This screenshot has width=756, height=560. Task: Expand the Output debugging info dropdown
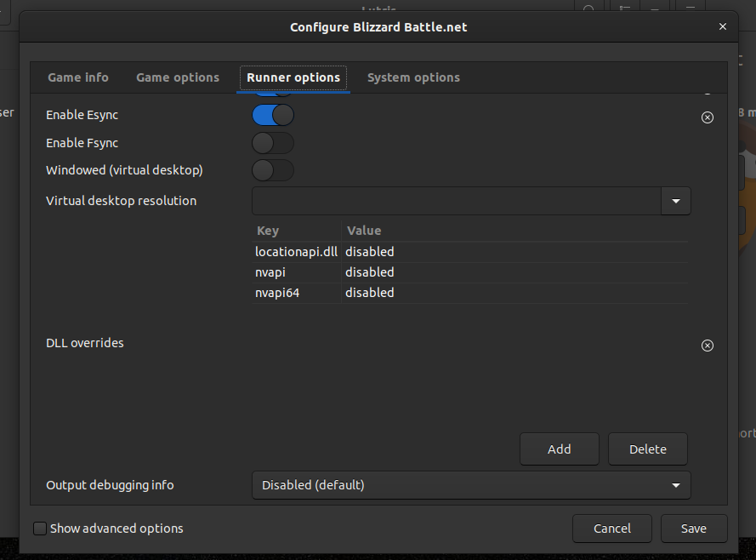(x=471, y=485)
